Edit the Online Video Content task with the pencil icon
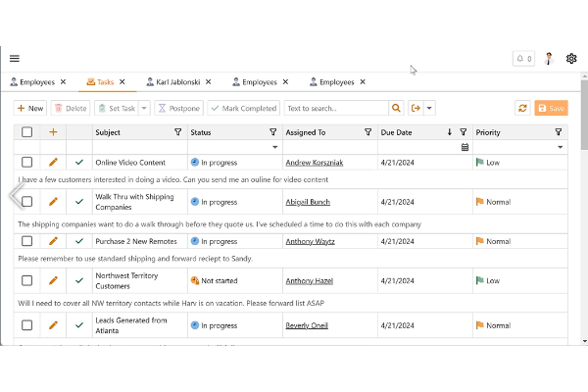The width and height of the screenshot is (588, 392). pos(53,162)
